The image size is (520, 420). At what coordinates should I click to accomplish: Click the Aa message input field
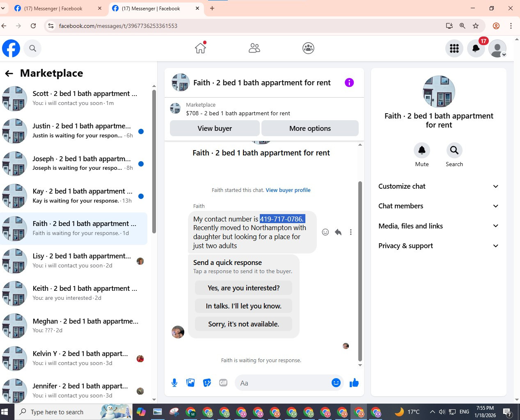click(283, 383)
